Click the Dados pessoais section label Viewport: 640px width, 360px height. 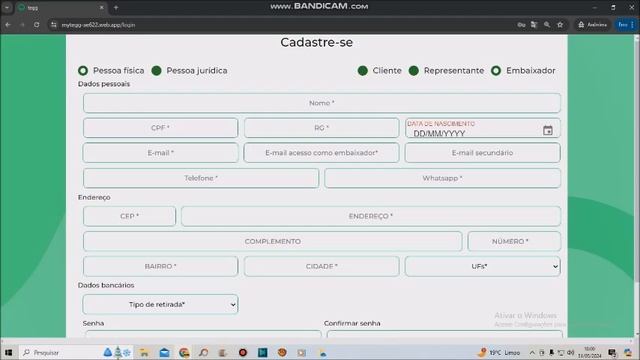[x=104, y=84]
